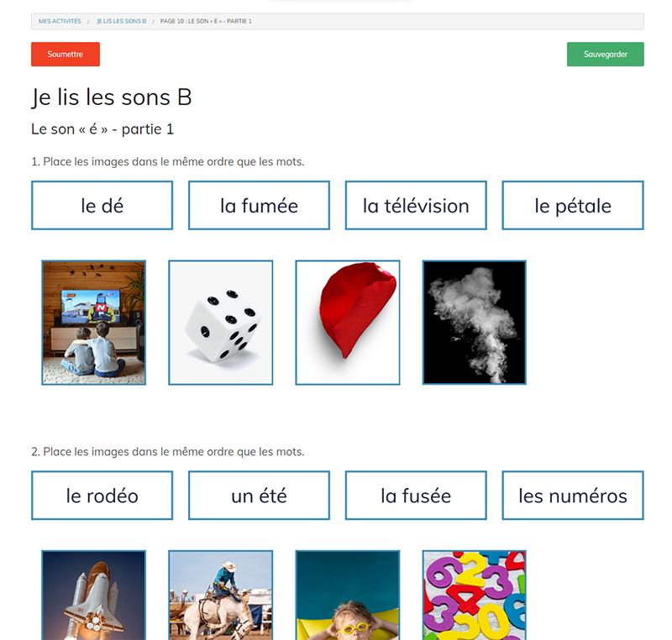This screenshot has height=640, width=672.
Task: Click the 'le rodéo' word box
Action: pyautogui.click(x=102, y=496)
